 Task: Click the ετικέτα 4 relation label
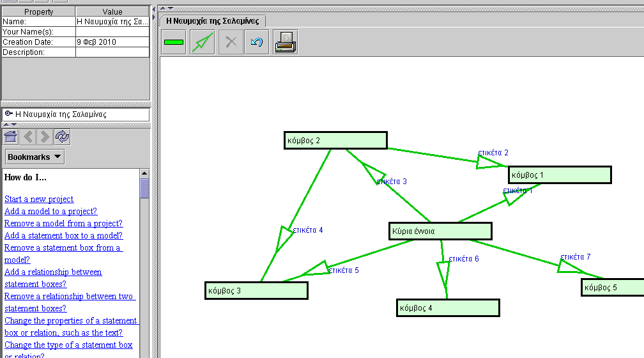308,230
